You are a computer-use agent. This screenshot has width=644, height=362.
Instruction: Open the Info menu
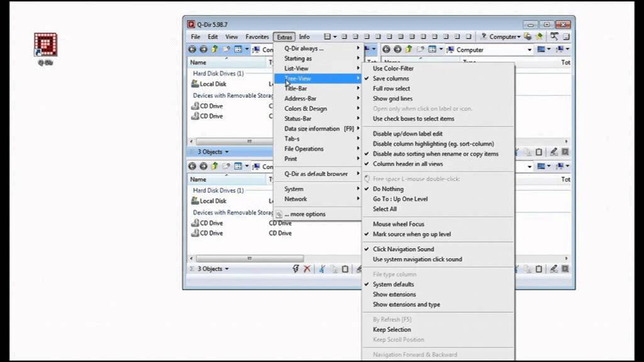click(x=304, y=36)
